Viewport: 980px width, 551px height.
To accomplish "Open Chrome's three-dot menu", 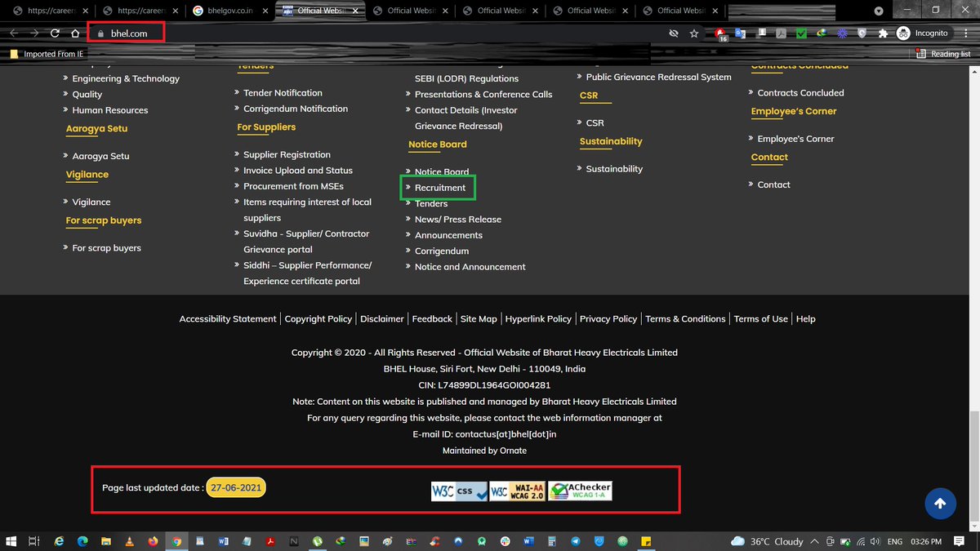I will 964,33.
